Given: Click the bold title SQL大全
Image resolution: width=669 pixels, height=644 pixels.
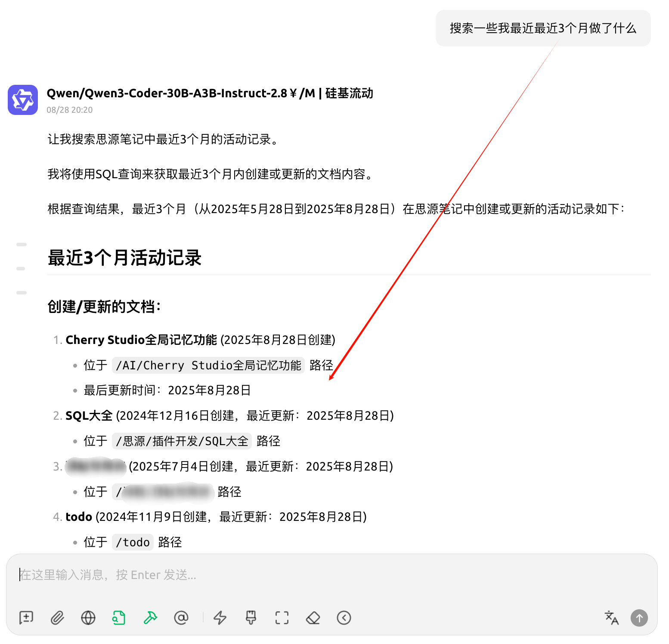Looking at the screenshot, I should 89,416.
